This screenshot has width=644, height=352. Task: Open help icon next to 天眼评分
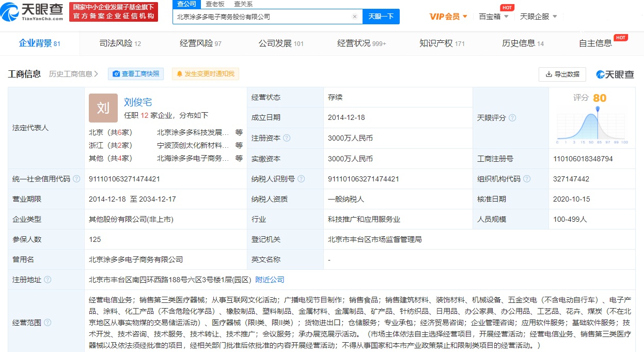[512, 118]
